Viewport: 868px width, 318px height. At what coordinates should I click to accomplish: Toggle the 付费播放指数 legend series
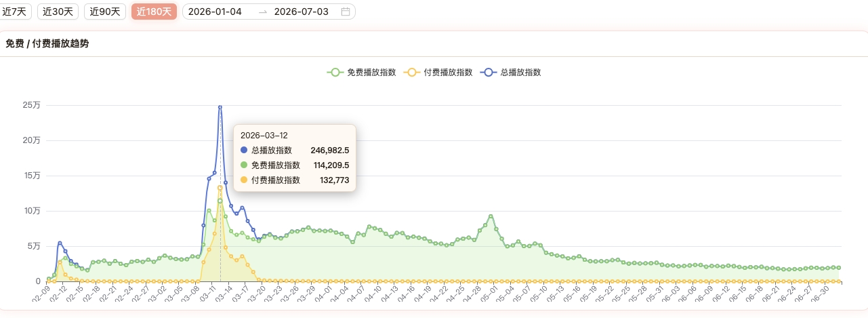[x=438, y=72]
